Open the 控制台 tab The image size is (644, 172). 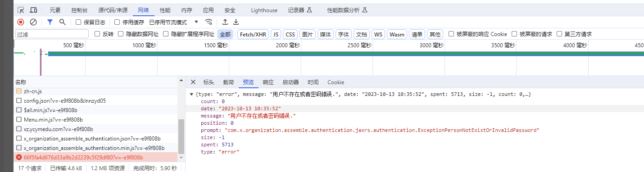(80, 10)
